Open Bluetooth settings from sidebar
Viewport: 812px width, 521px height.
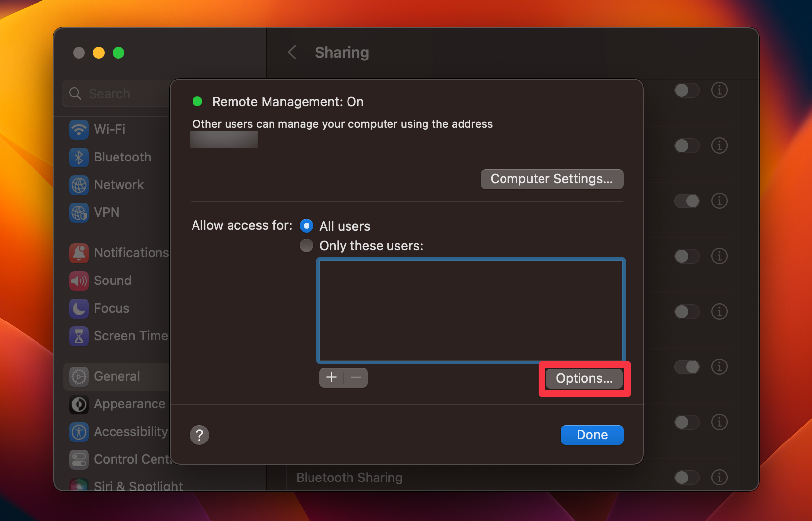point(122,157)
